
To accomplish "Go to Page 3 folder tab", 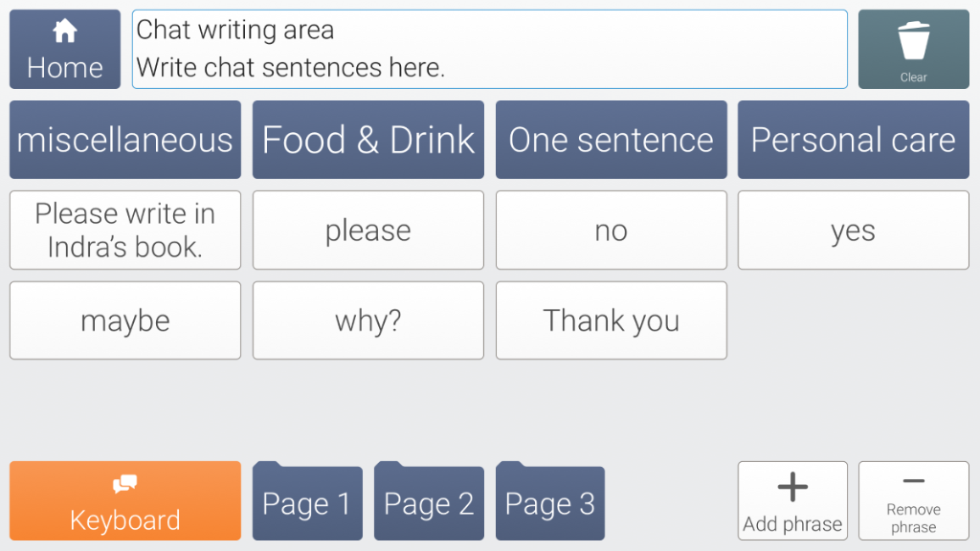I will (x=550, y=501).
